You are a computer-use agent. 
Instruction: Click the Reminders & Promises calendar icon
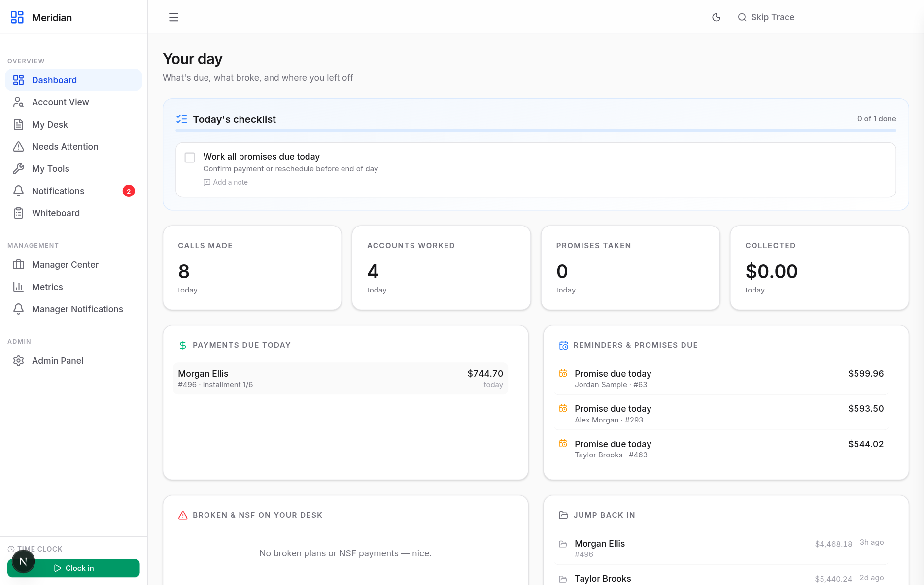pos(564,345)
